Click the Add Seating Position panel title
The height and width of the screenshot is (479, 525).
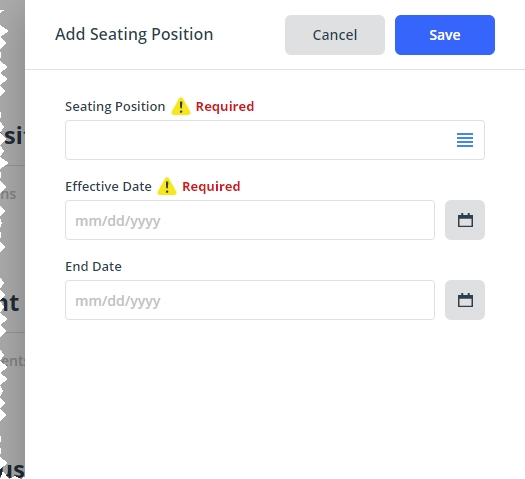pos(134,34)
